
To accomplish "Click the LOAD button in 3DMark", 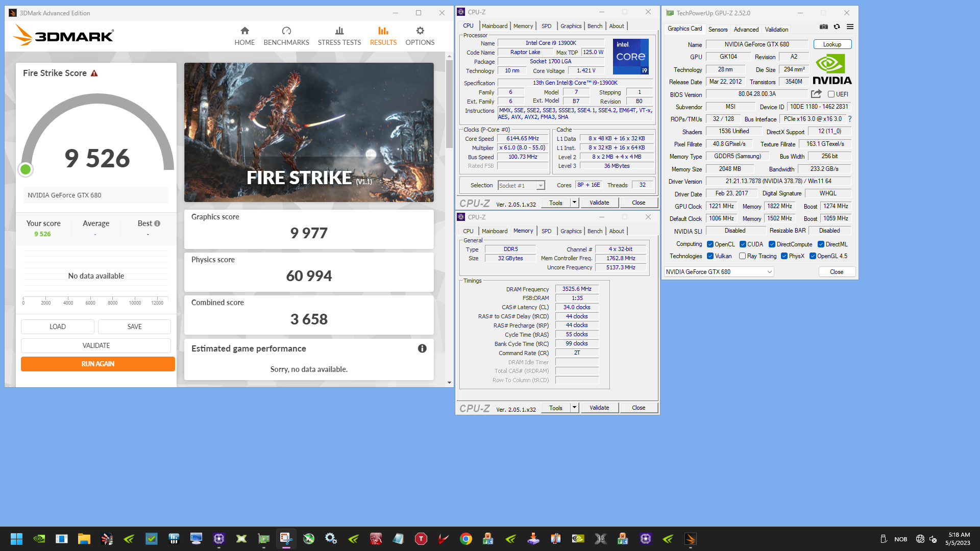I will 58,327.
